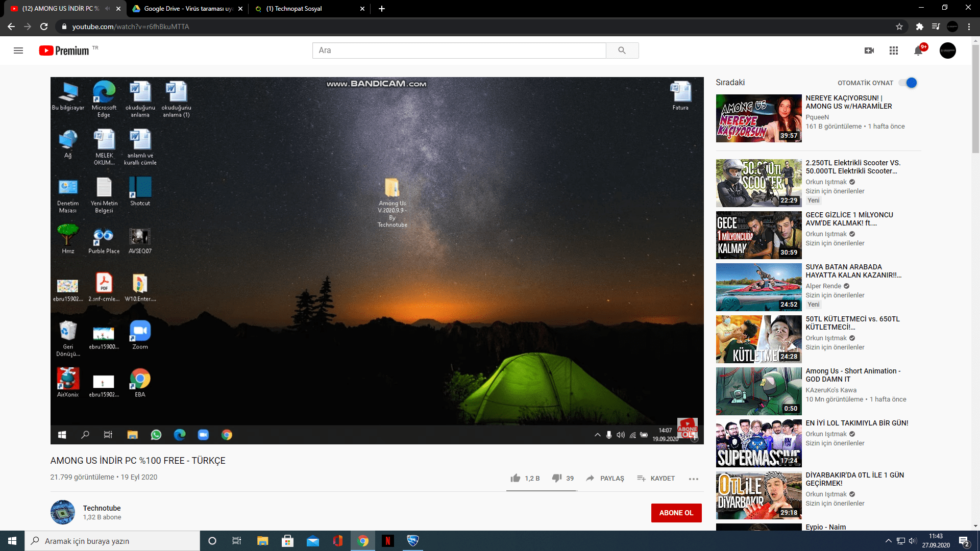Image resolution: width=980 pixels, height=551 pixels.
Task: Toggle Otomatik Oynat autoplay switch
Action: click(908, 83)
